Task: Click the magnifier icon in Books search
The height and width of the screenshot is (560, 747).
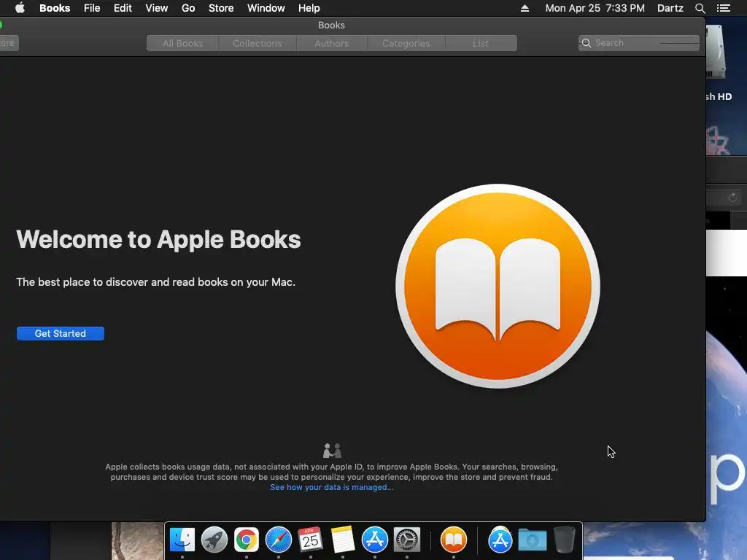Action: [x=587, y=43]
